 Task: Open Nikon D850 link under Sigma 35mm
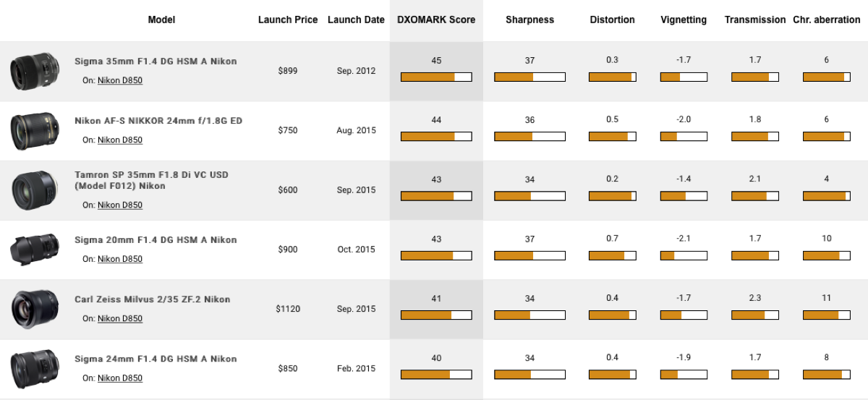[x=120, y=81]
